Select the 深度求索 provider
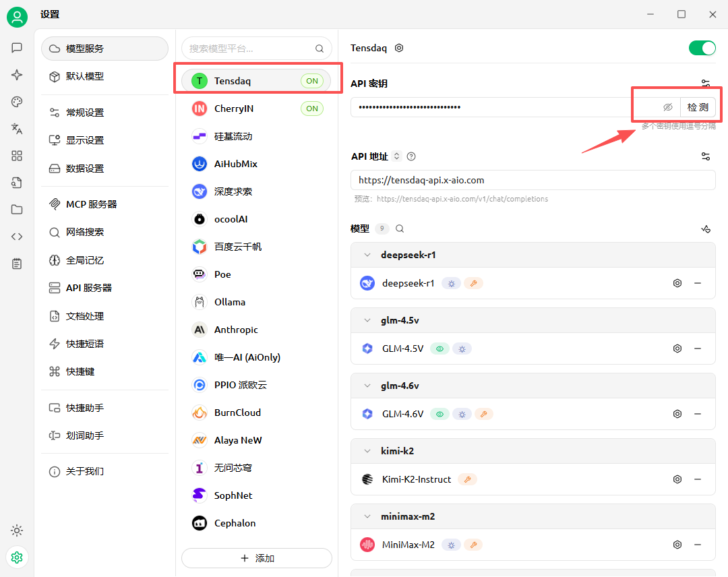The width and height of the screenshot is (728, 577). click(257, 191)
